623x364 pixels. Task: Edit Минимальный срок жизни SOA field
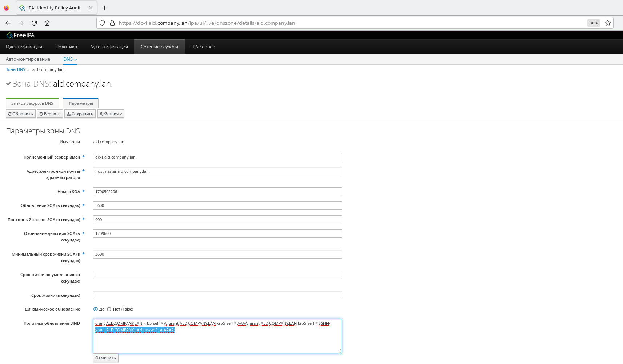click(x=217, y=254)
